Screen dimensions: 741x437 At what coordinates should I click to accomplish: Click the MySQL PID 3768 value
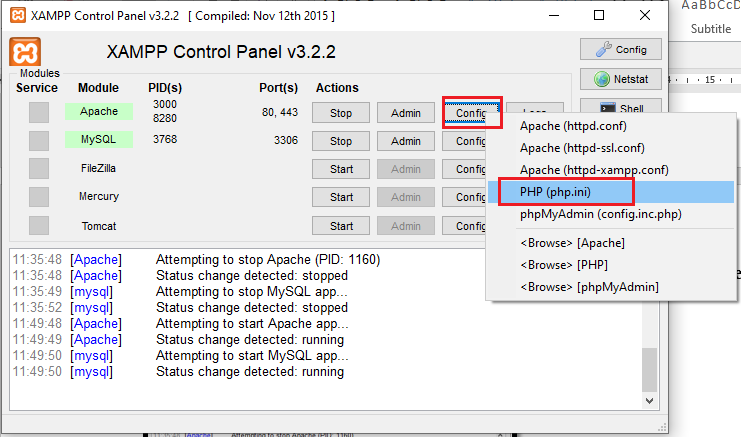pyautogui.click(x=165, y=139)
